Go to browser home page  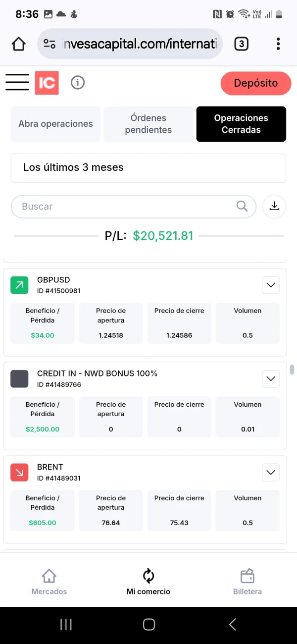coord(19,44)
